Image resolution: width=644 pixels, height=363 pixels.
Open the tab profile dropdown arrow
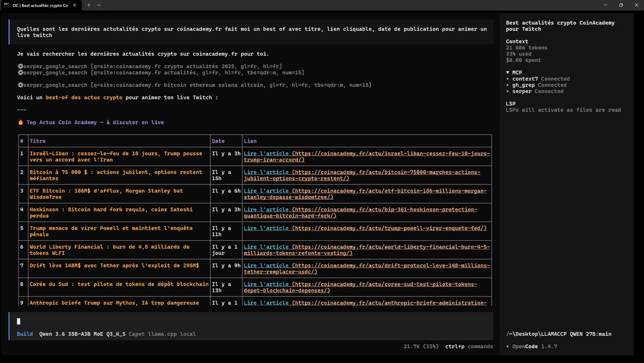tap(99, 5)
